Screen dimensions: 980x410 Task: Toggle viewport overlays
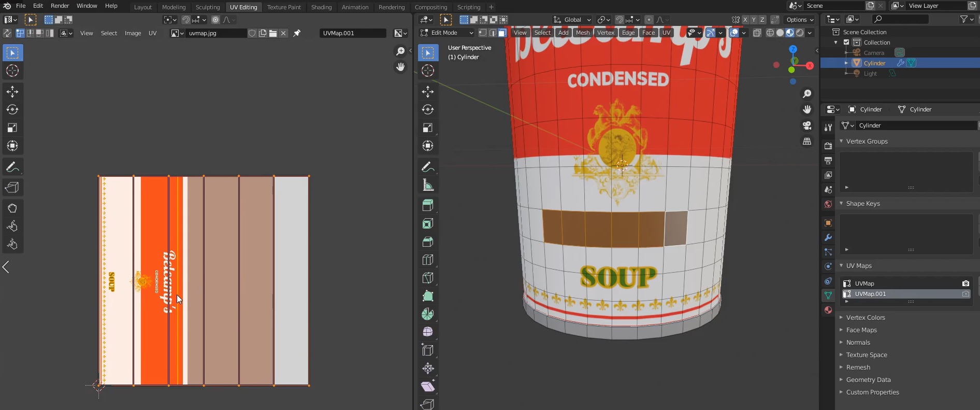click(734, 33)
